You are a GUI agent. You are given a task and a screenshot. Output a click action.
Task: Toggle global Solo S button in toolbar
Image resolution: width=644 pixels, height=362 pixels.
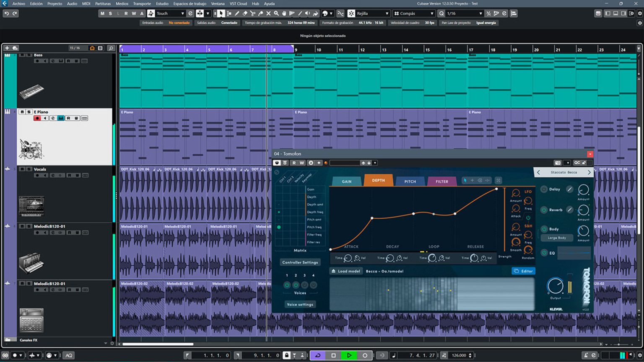[x=110, y=13]
